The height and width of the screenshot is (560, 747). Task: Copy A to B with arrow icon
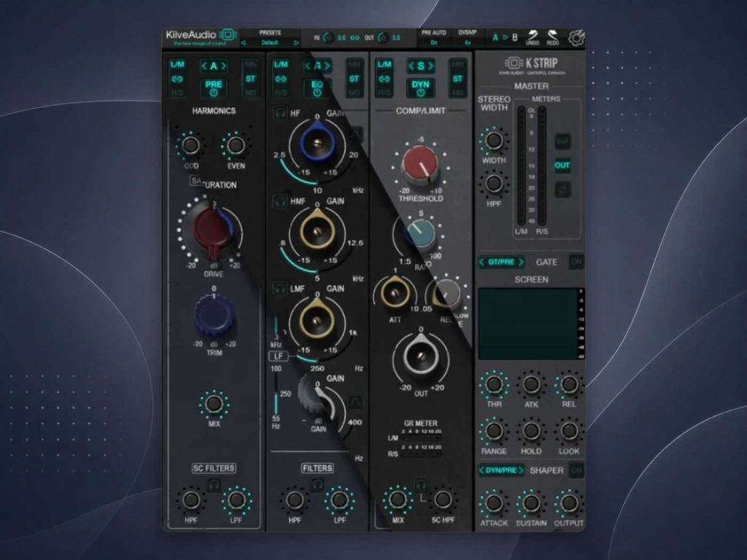coord(505,37)
